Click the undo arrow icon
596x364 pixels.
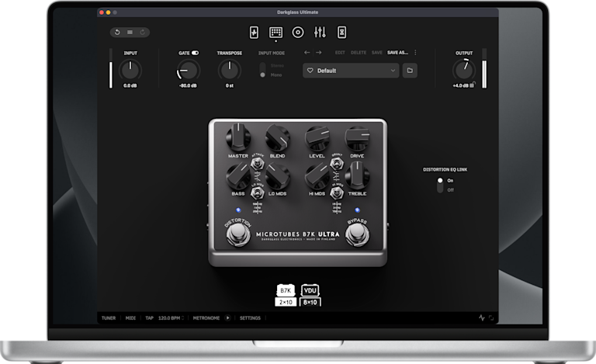117,33
